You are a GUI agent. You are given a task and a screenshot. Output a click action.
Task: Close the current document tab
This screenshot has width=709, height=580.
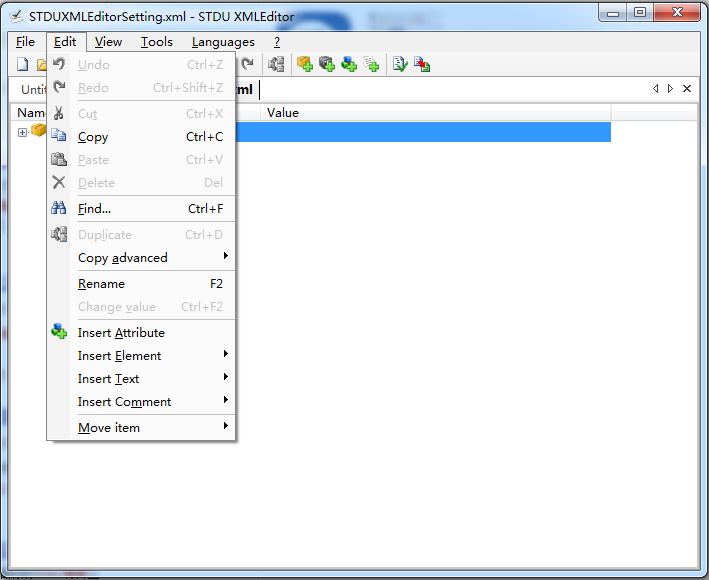(x=687, y=89)
